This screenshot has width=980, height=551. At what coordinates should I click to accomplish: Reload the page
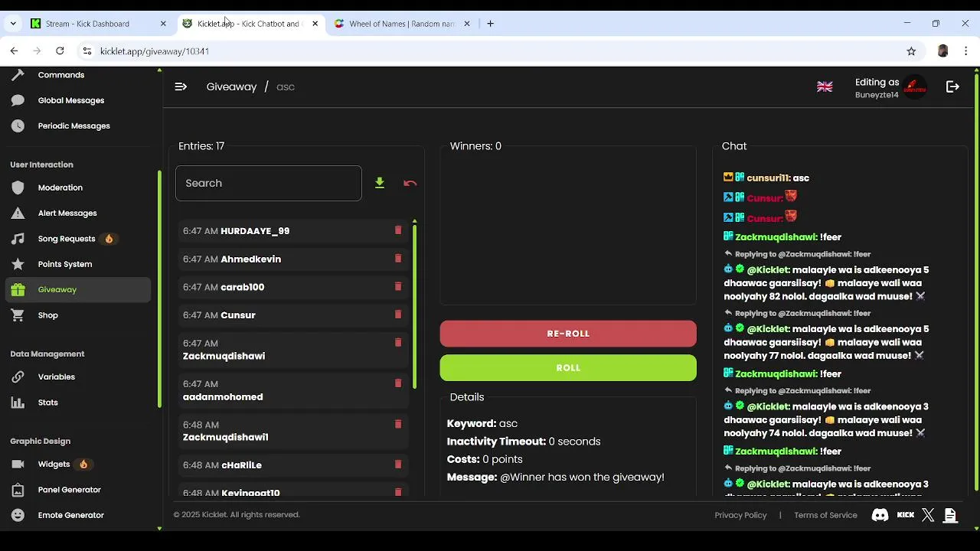(60, 51)
